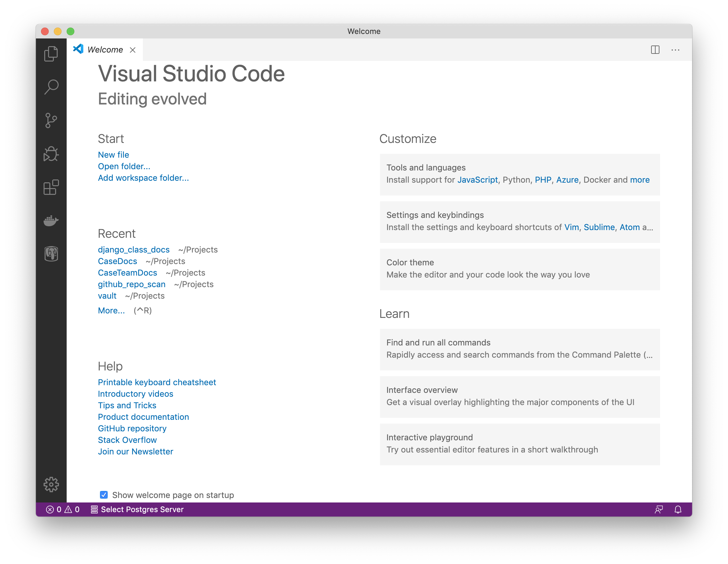Open the PostgreSQL explorer in the sidebar
728x564 pixels.
pyautogui.click(x=51, y=254)
